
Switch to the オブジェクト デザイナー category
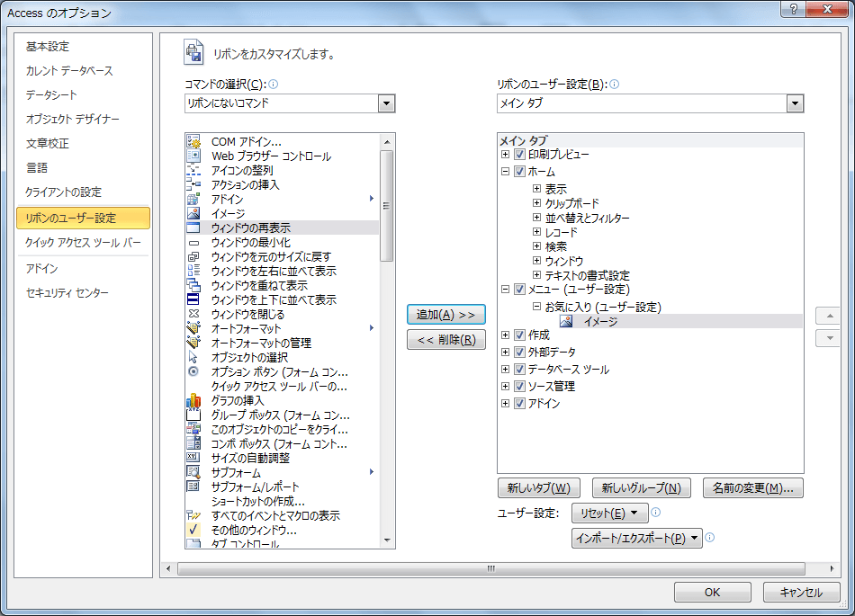click(x=73, y=119)
